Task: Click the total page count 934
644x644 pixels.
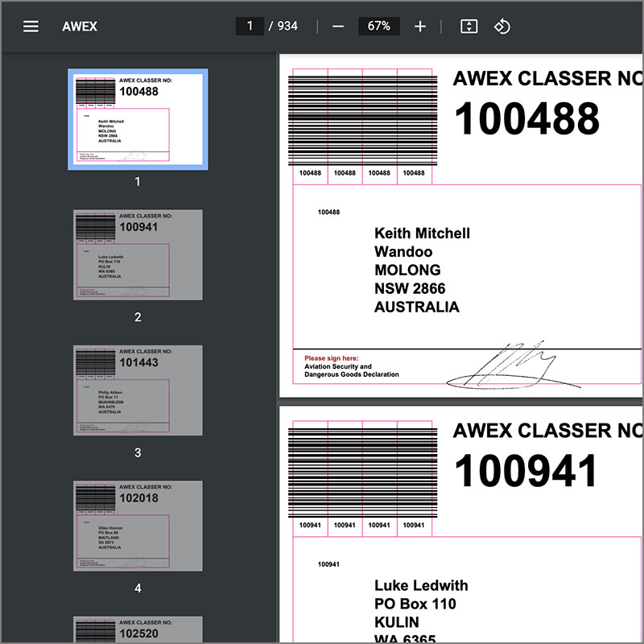Action: coord(287,27)
